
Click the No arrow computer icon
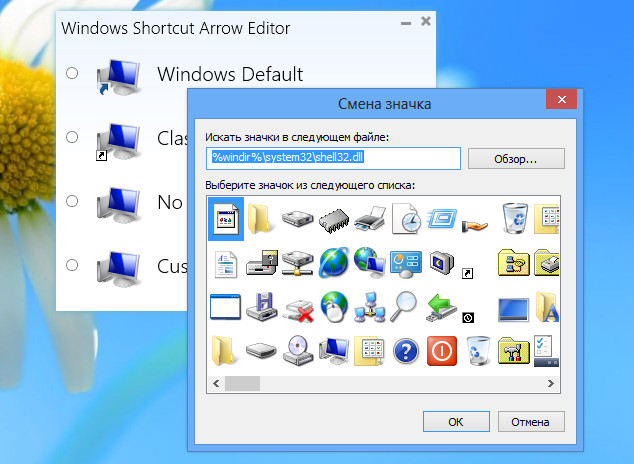(x=118, y=205)
